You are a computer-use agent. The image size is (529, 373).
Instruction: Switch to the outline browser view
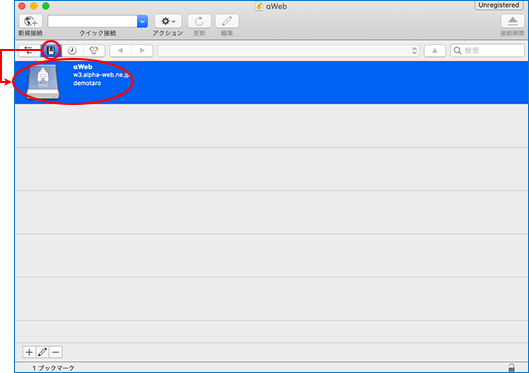(29, 51)
